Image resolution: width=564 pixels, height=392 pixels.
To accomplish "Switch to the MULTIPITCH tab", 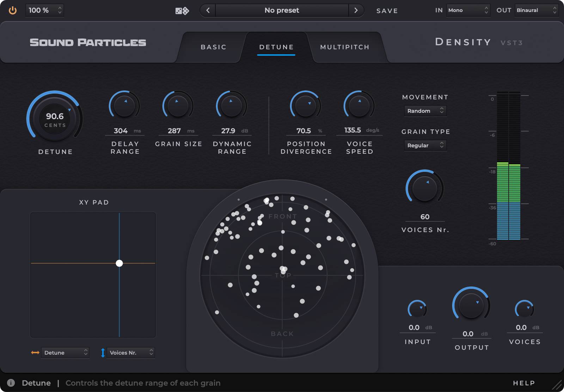I will point(344,47).
